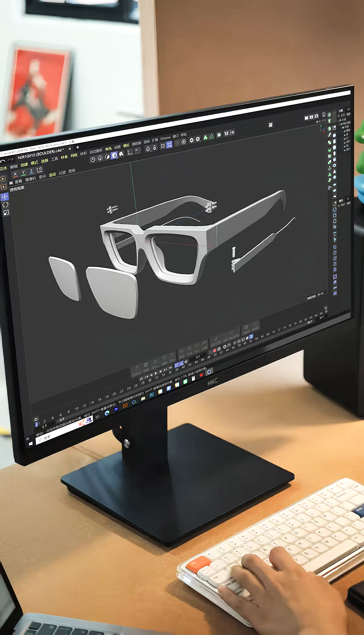Click the Torus primitive icon
The width and height of the screenshot is (364, 635).
[x=334, y=165]
